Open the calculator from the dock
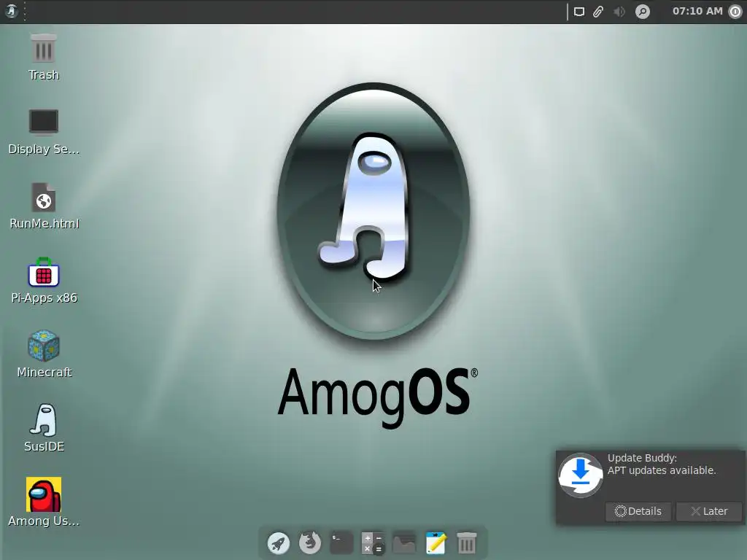747x560 pixels. point(373,542)
